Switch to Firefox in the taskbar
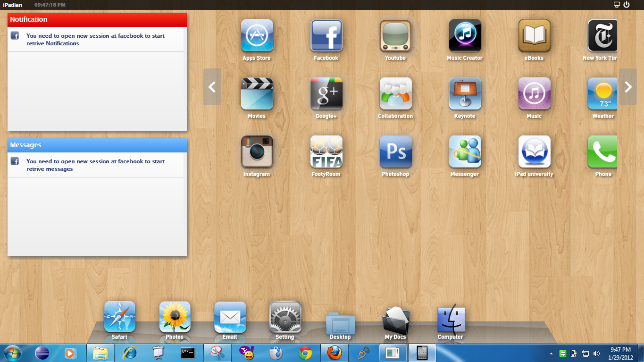This screenshot has width=644, height=362. pos(335,353)
